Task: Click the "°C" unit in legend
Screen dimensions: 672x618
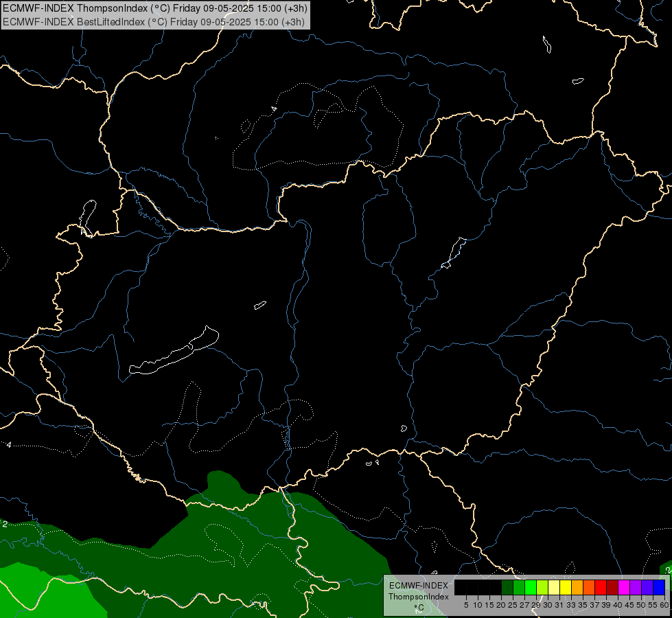Action: [x=419, y=608]
